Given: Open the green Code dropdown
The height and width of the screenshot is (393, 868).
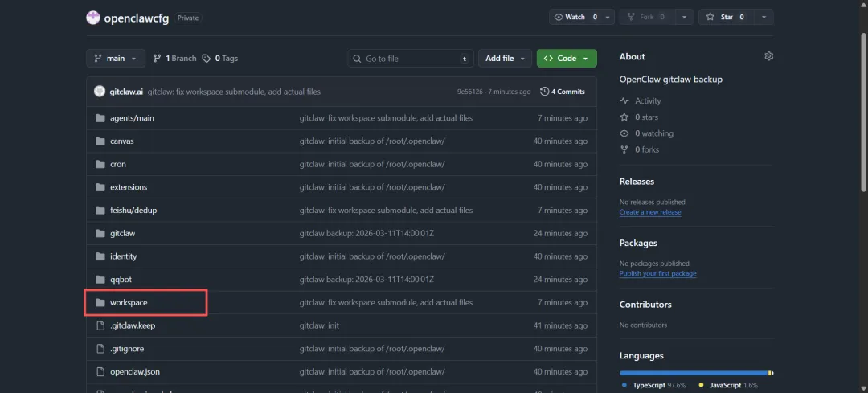Looking at the screenshot, I should click(567, 58).
